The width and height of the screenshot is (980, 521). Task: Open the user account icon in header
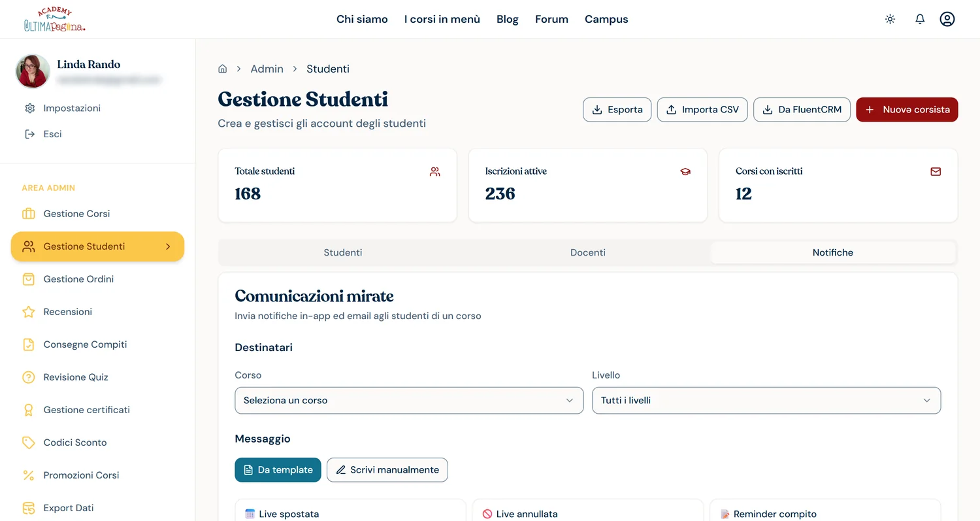(x=947, y=19)
